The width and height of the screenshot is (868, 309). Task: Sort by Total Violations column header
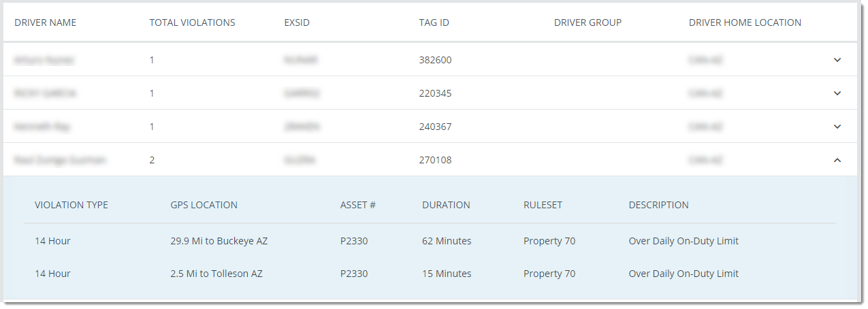click(x=192, y=22)
